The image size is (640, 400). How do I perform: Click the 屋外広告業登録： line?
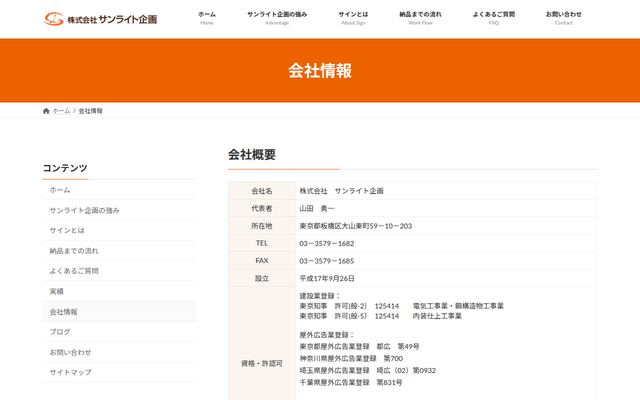(327, 335)
